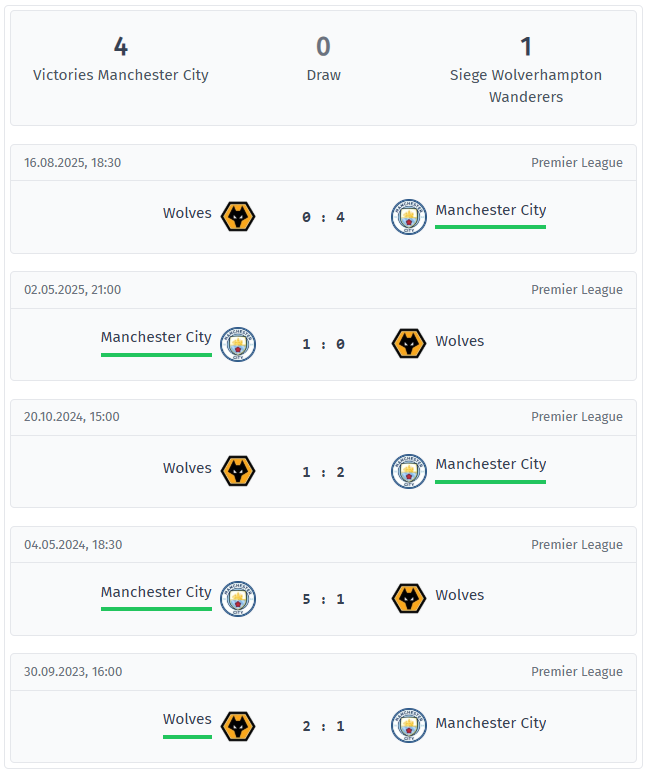Click Premier League label for 20.10.2024 match
Image resolution: width=647 pixels, height=775 pixels.
coord(576,417)
